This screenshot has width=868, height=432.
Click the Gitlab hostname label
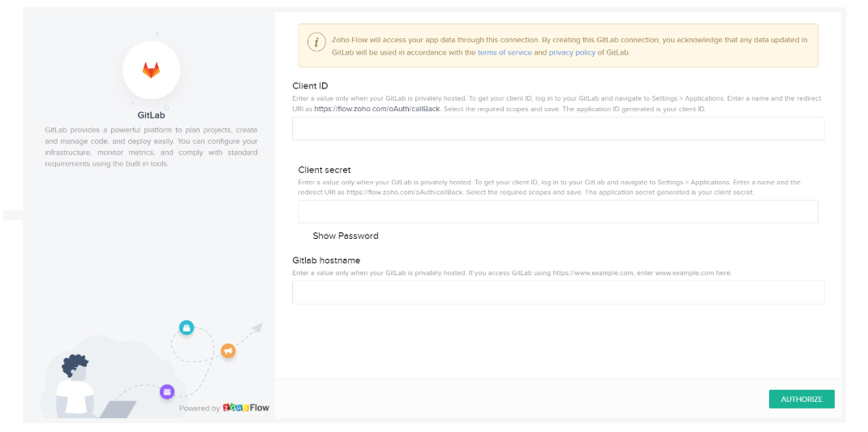pos(327,261)
